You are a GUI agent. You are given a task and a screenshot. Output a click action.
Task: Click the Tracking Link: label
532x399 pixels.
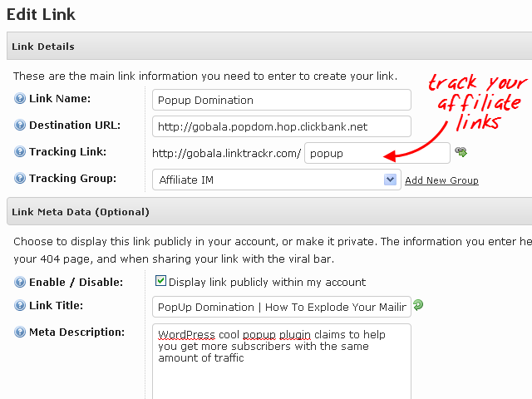68,151
